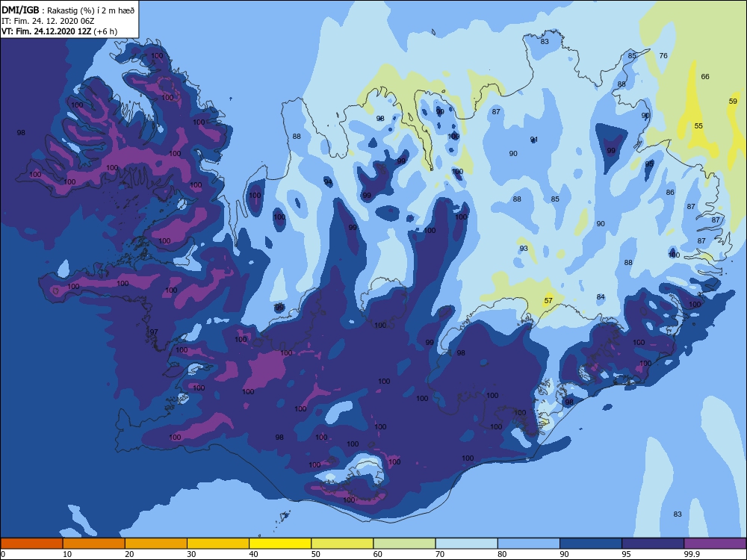
Task: Click the legend tick label 70
Action: 440,554
